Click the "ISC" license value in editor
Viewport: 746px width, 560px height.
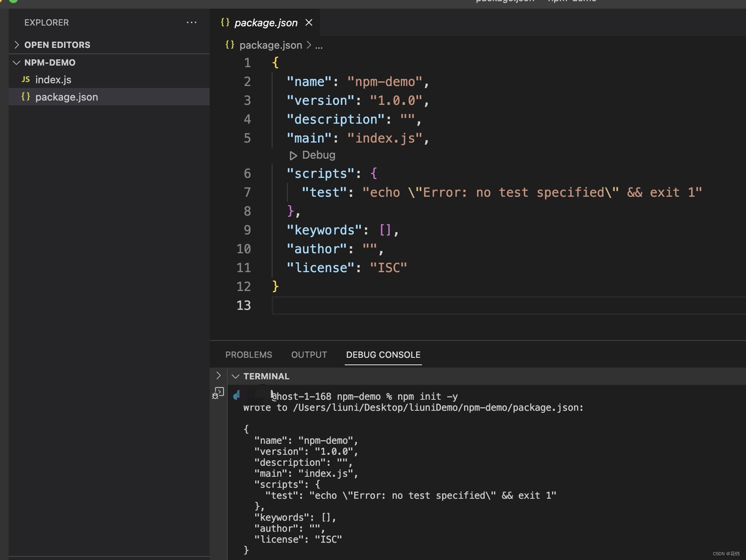click(x=388, y=268)
